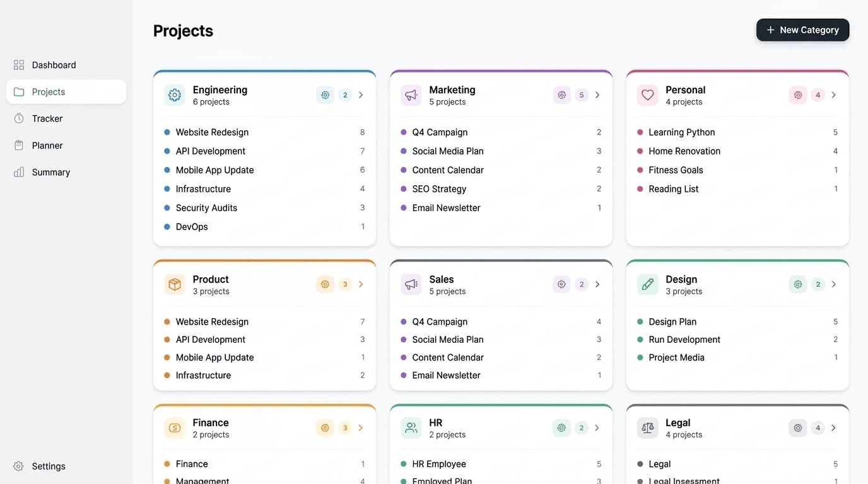Click the Marketing megaphone category icon

point(411,95)
